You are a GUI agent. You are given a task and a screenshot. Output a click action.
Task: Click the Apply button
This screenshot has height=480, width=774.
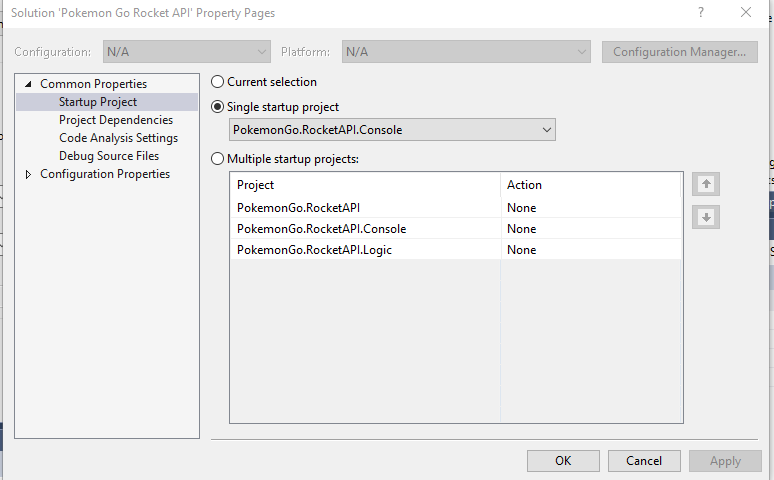725,461
